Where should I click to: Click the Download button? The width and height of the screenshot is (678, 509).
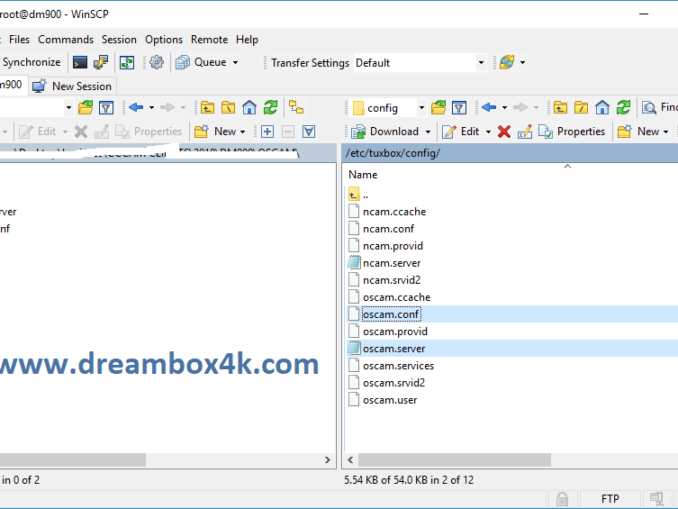pos(385,131)
